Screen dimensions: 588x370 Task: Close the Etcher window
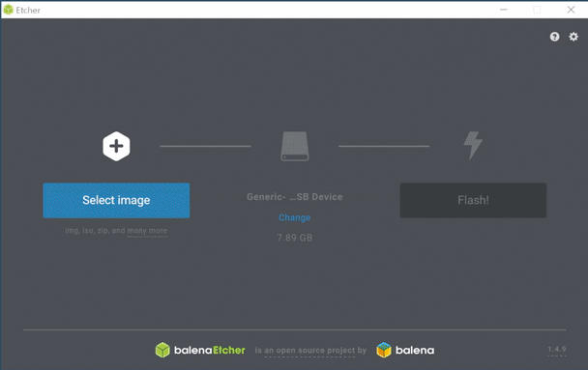point(571,10)
